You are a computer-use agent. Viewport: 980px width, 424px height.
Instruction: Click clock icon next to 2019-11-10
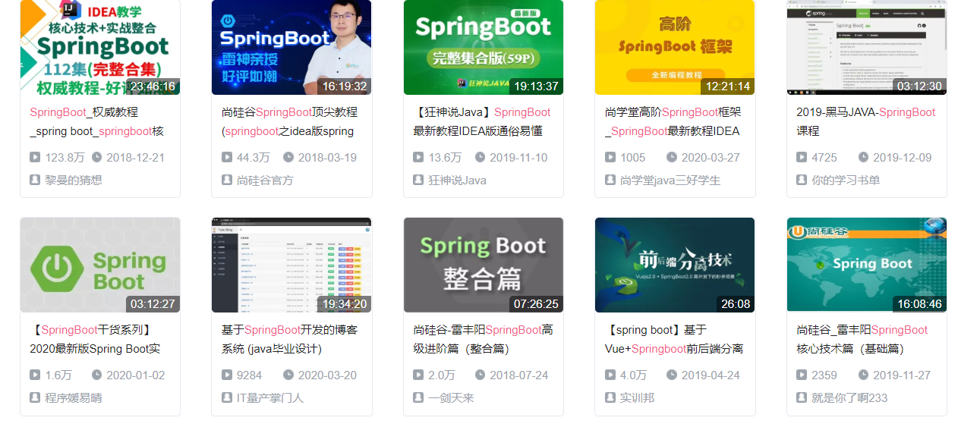coord(480,158)
